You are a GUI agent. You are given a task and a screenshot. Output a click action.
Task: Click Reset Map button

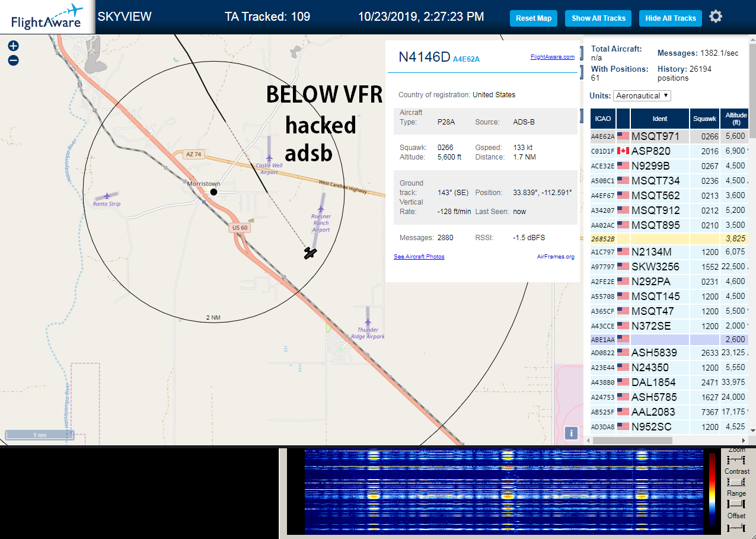click(x=534, y=18)
